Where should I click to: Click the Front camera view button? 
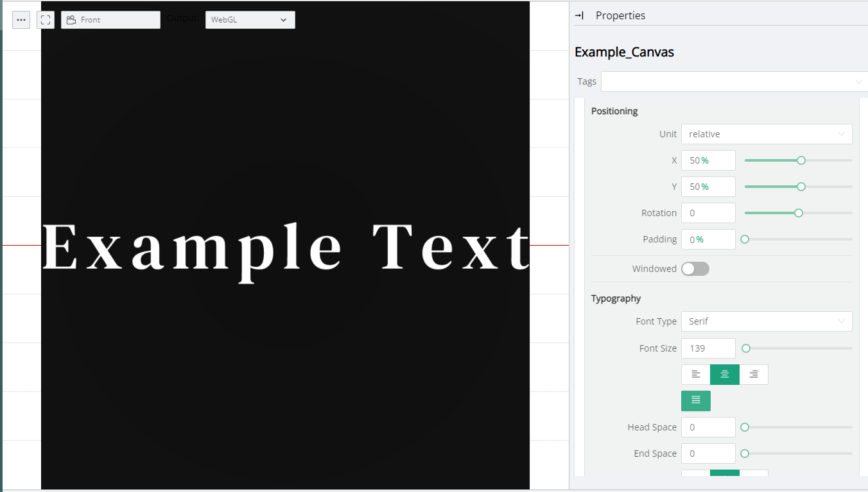point(110,20)
